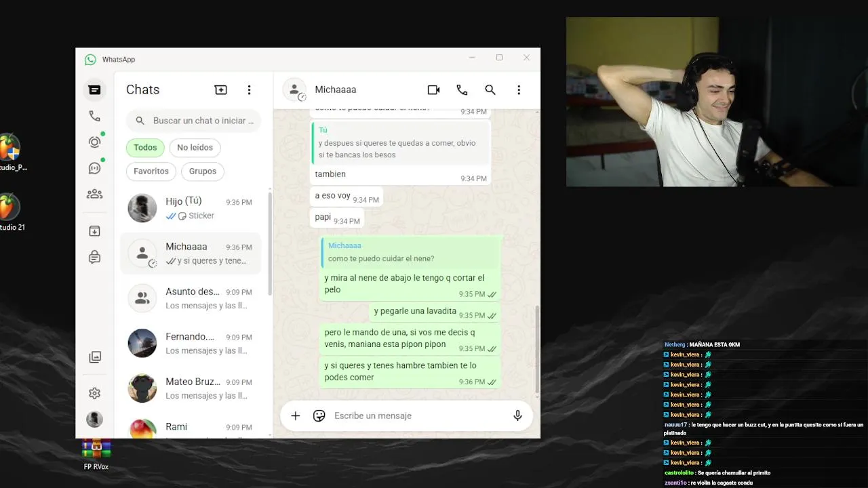Open the Chats list options menu
The height and width of the screenshot is (488, 868).
click(x=249, y=89)
